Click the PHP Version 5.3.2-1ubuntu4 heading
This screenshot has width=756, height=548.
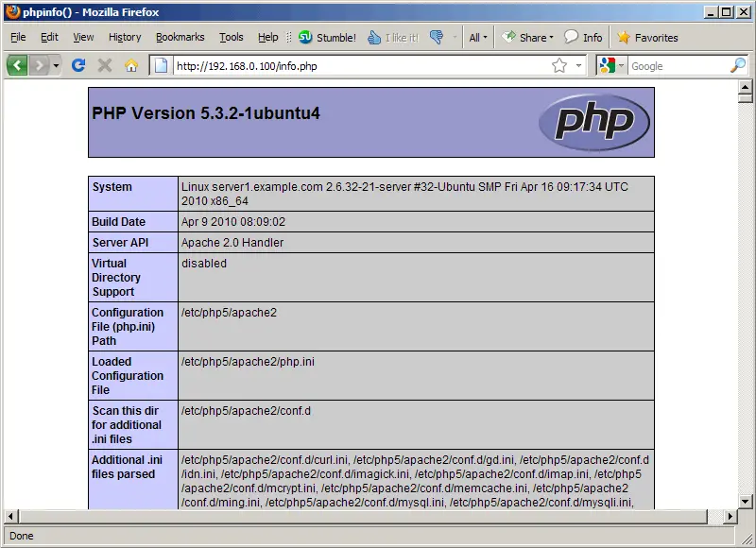pos(206,113)
